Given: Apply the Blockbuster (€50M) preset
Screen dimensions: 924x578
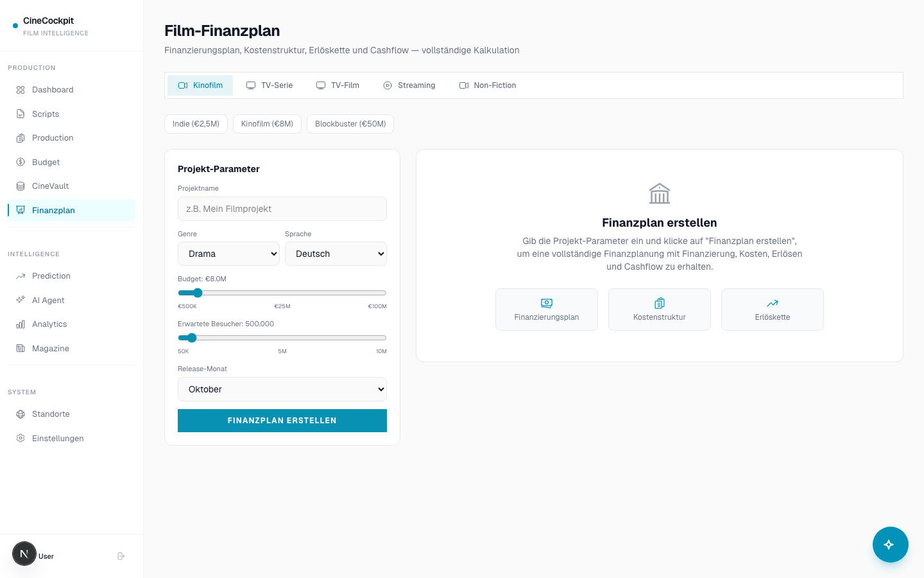Looking at the screenshot, I should tap(350, 124).
